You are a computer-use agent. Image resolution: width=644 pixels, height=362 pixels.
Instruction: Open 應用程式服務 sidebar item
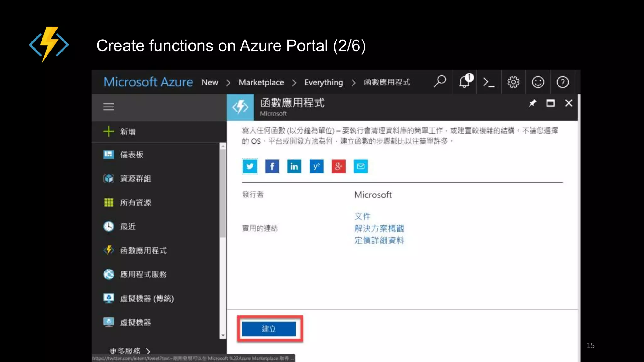click(x=143, y=274)
